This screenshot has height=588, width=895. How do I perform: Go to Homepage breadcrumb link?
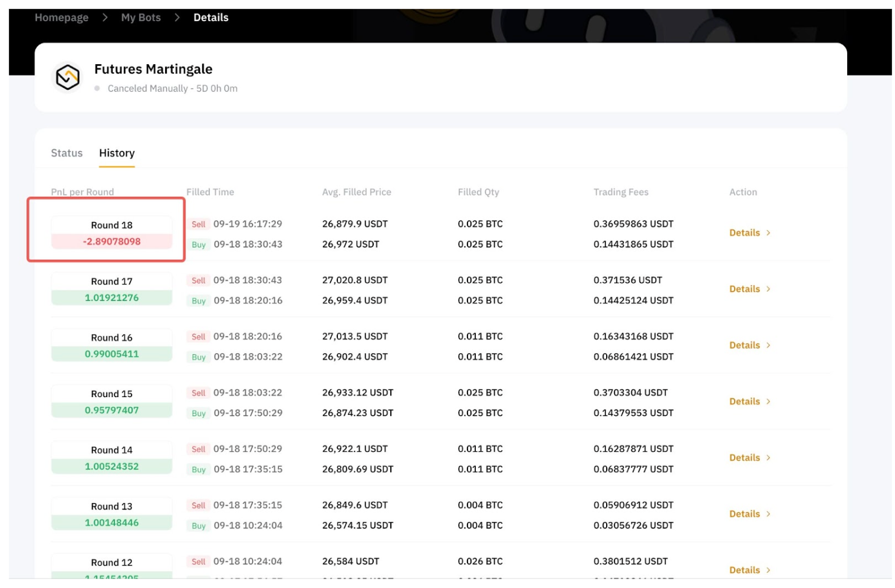pyautogui.click(x=61, y=18)
